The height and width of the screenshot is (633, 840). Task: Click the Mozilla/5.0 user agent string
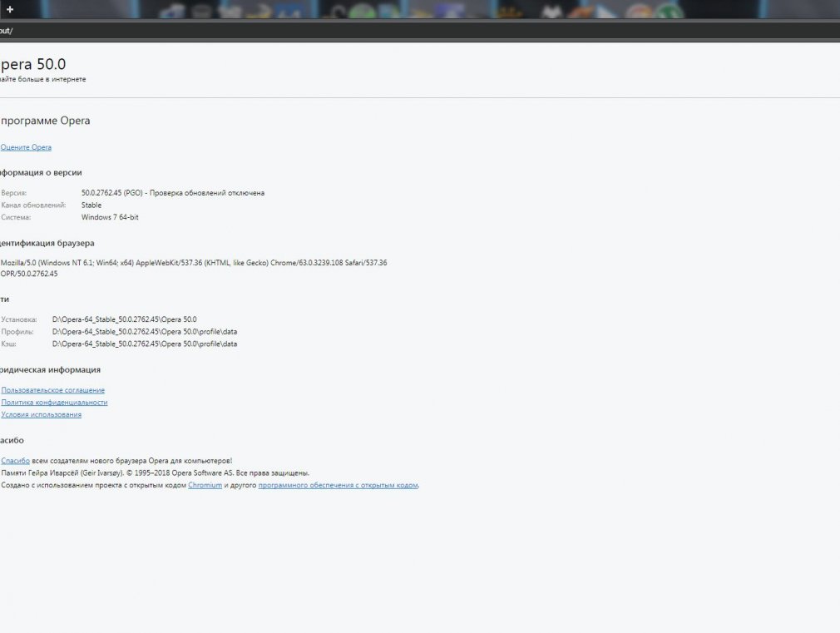tap(194, 263)
